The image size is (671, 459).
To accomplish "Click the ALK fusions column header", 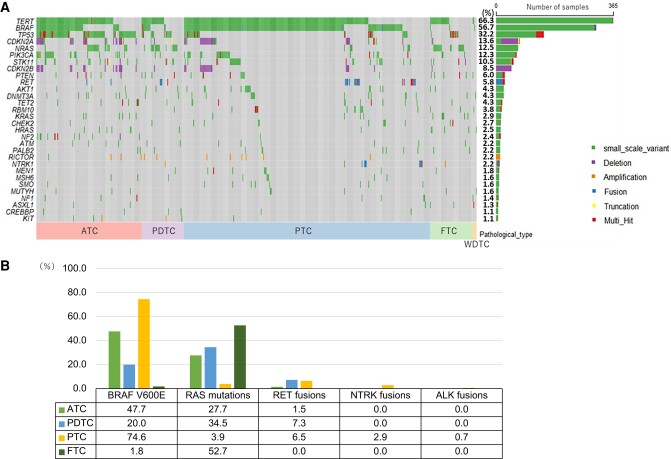I will [462, 395].
